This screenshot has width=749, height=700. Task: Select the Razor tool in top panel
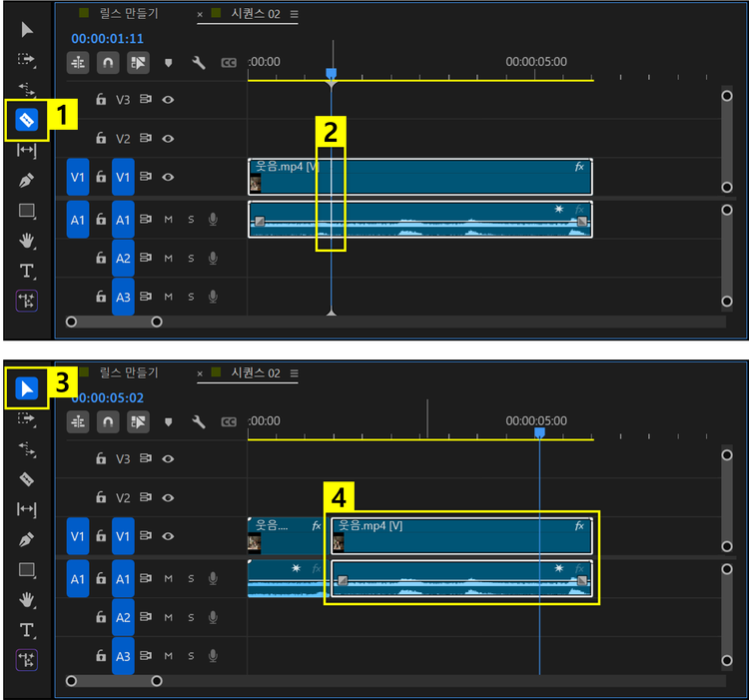pos(27,120)
